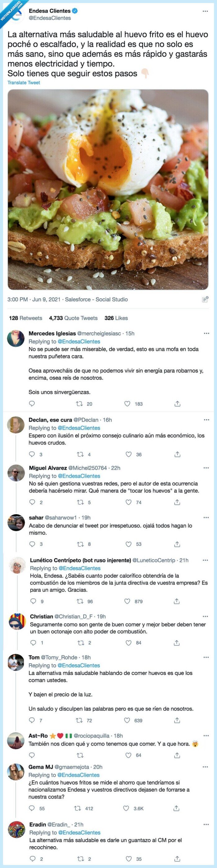Open options menu on Miguel Alvarez's tweet
This screenshot has height=868, width=217.
(205, 468)
